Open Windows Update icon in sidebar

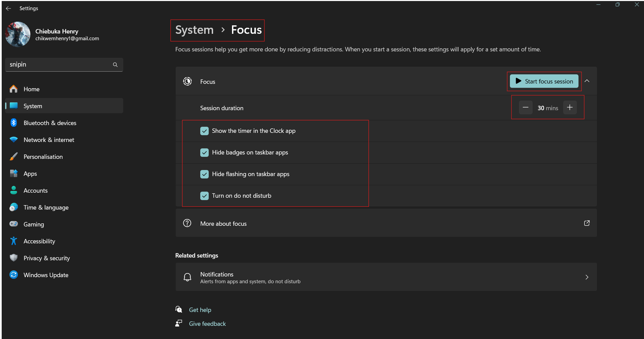point(14,275)
